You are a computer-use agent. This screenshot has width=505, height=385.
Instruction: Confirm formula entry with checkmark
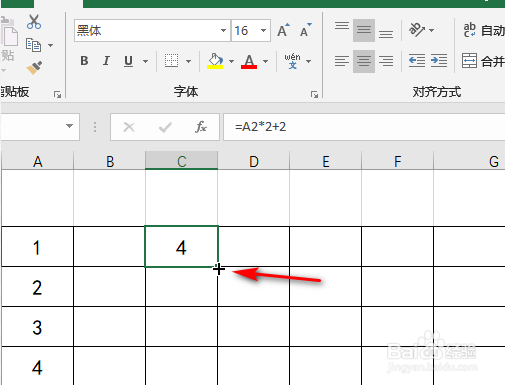[x=165, y=127]
